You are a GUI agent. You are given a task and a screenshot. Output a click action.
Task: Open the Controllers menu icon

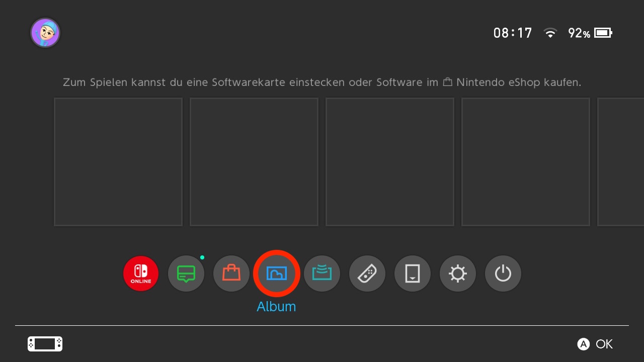click(367, 274)
